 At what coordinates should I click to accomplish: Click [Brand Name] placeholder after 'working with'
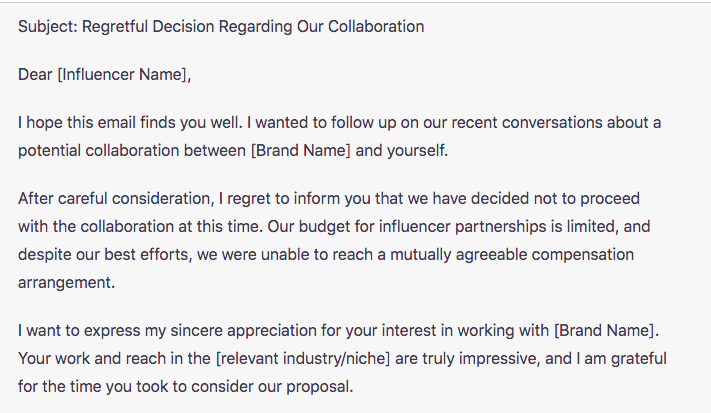[x=604, y=330]
